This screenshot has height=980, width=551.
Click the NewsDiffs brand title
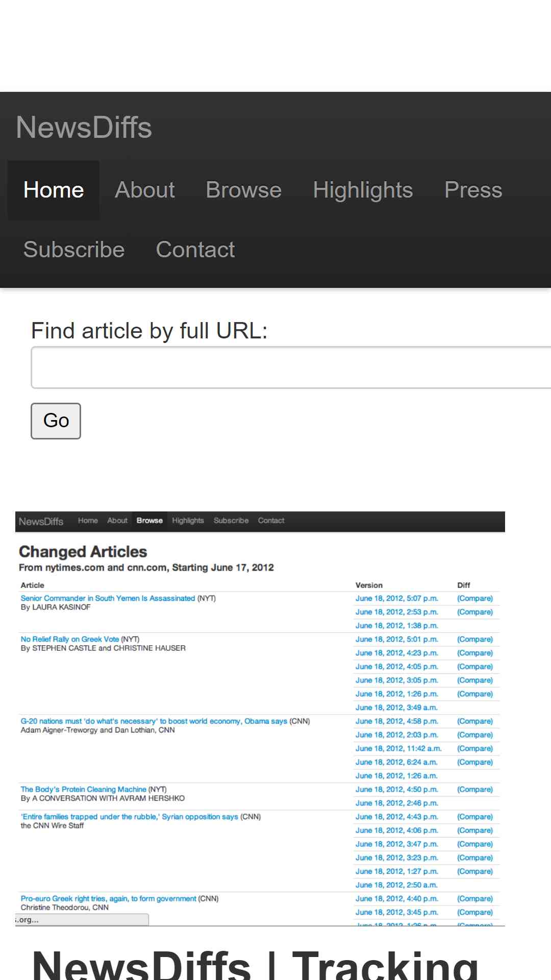click(x=84, y=127)
